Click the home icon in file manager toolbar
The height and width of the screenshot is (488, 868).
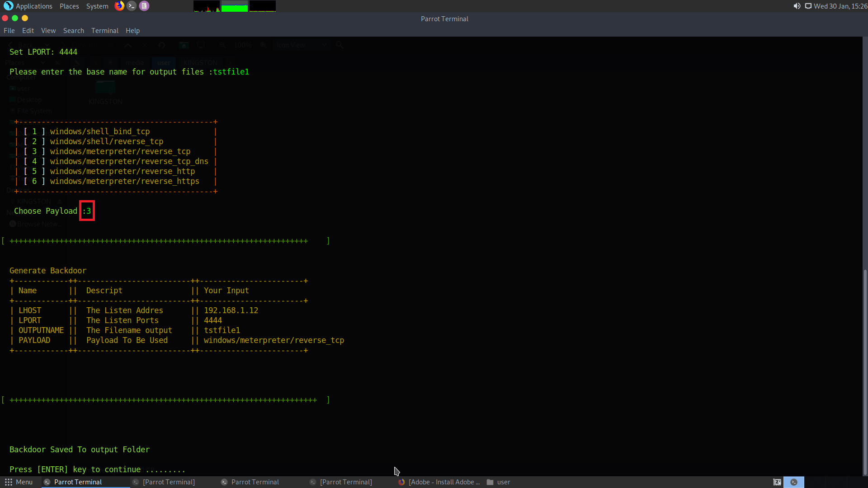pos(184,45)
